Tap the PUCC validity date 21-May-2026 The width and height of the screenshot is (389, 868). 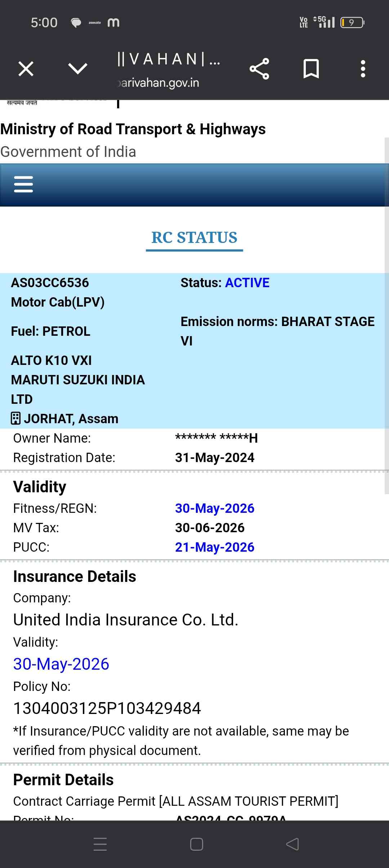pyautogui.click(x=215, y=547)
